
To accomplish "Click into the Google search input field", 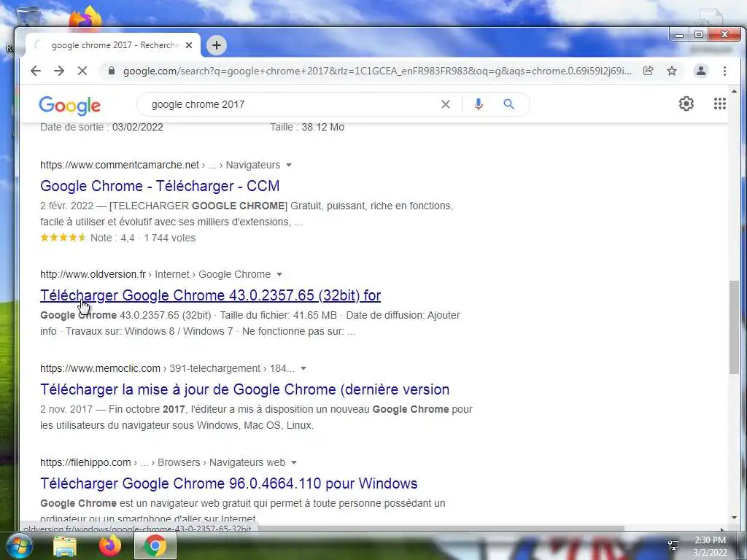I will point(290,104).
